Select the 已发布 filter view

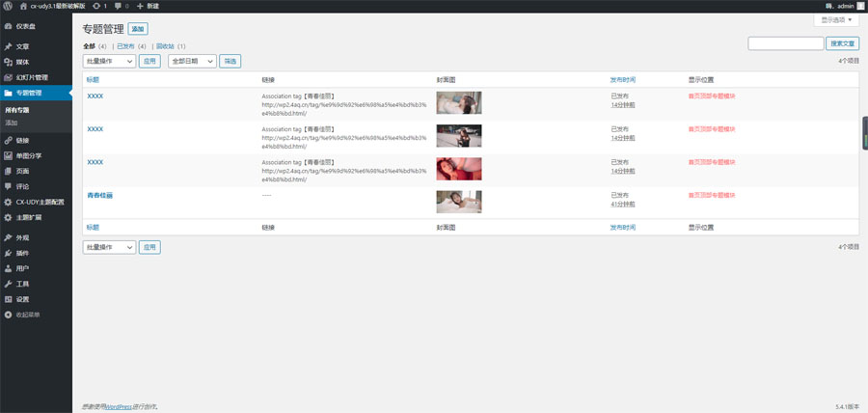click(x=125, y=46)
